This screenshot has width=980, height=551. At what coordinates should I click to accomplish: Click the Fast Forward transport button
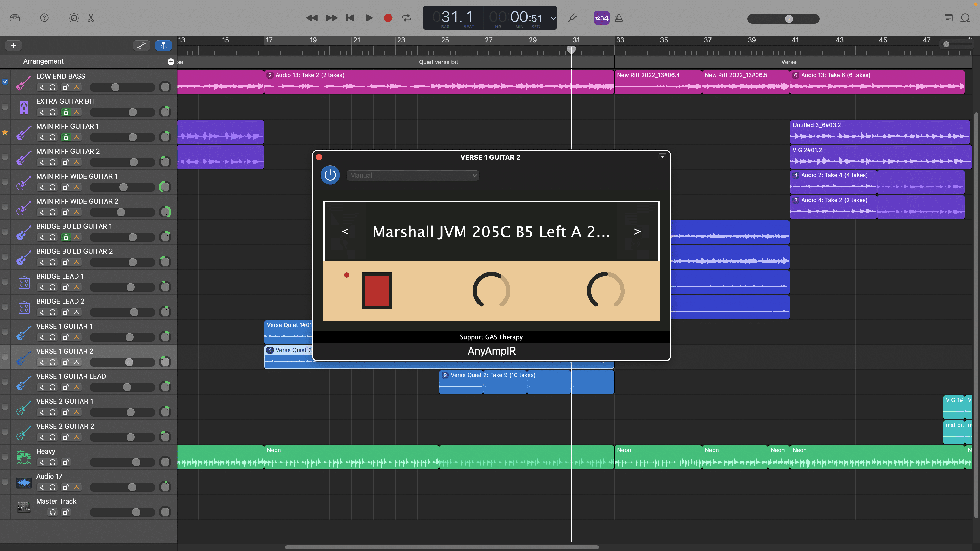click(x=331, y=18)
